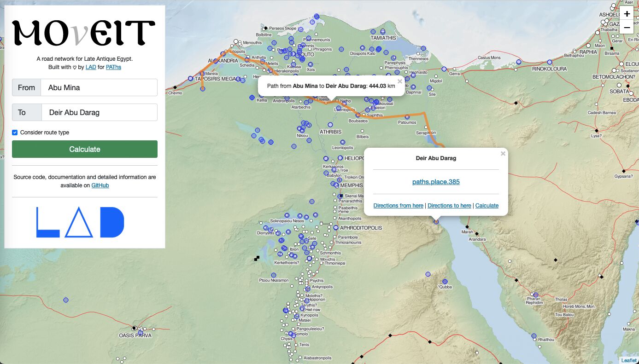Viewport: 639px width, 364px height.
Task: Open the paths.place.385 link
Action: pyautogui.click(x=436, y=182)
